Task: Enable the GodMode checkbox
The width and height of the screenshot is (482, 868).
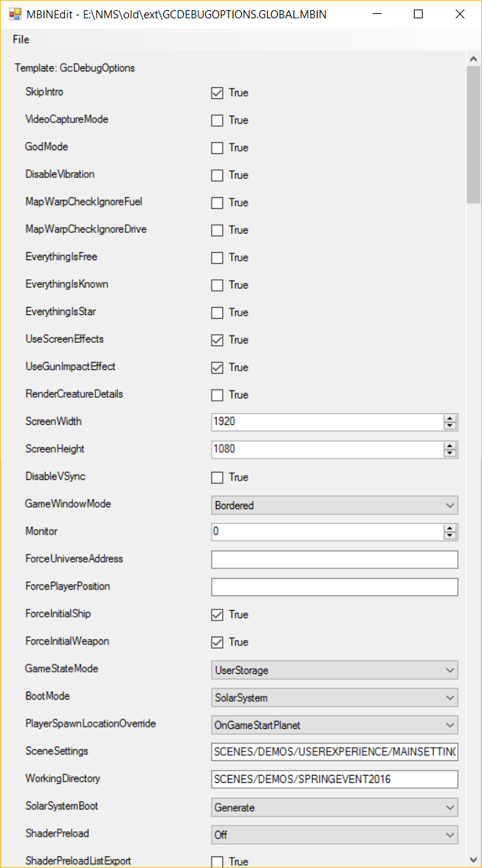Action: (x=217, y=148)
